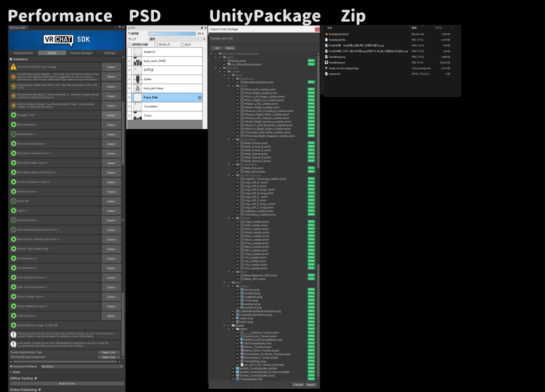Click the green star icon beside Triangles
The height and width of the screenshot is (392, 545).
(x=13, y=115)
